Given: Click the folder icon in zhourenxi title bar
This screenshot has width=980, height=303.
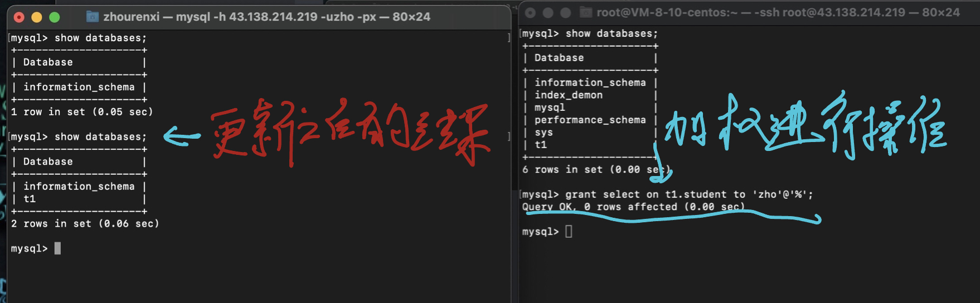Looking at the screenshot, I should coord(93,17).
